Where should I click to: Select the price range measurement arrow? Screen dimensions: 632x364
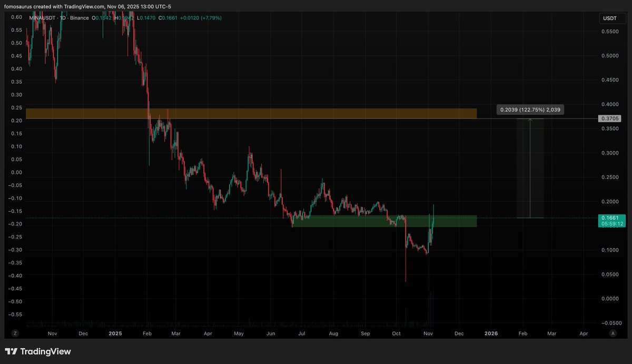pyautogui.click(x=530, y=169)
